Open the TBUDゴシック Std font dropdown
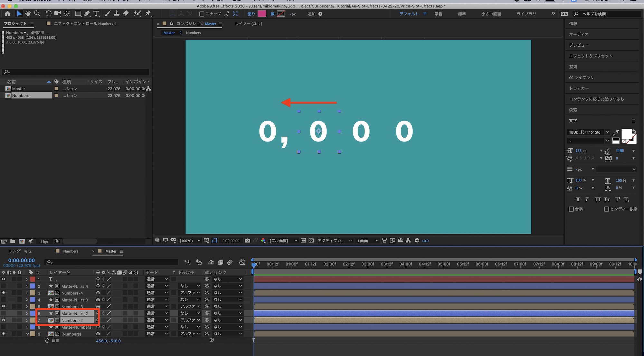Viewport: 644px width, 356px height. [607, 132]
